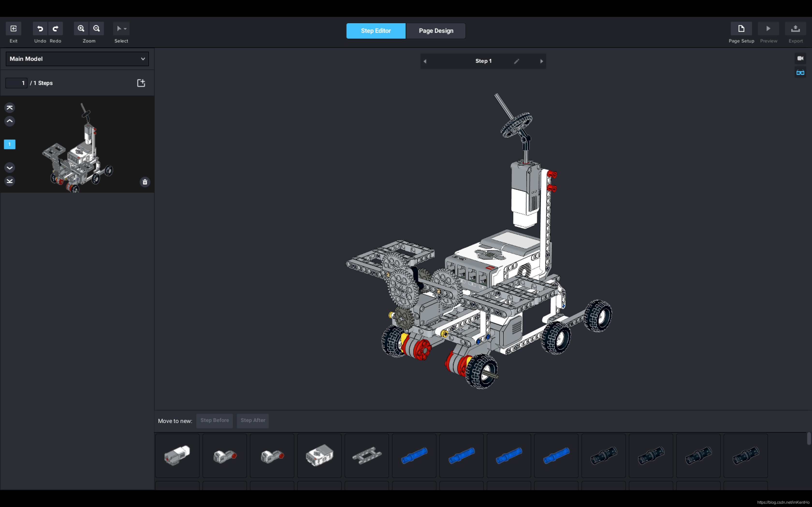This screenshot has height=507, width=812.
Task: Click the Zoom out magnifier
Action: pyautogui.click(x=97, y=29)
